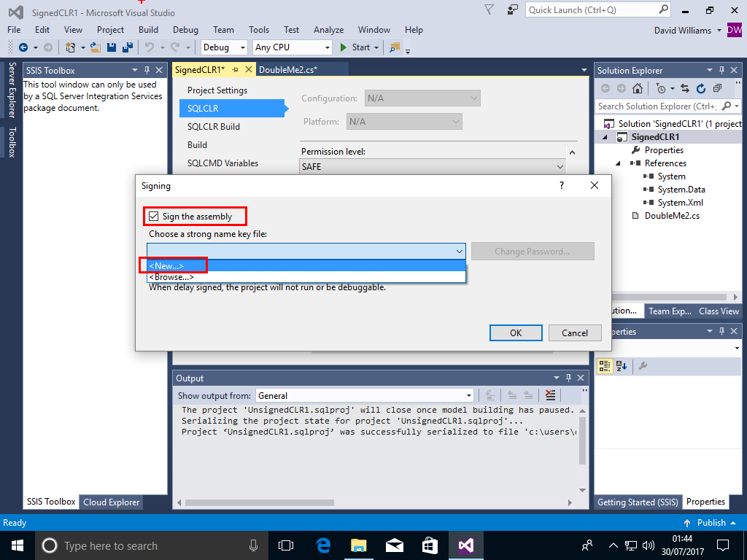Viewport: 747px width, 560px height.
Task: Sort Properties alphabetically
Action: (622, 366)
